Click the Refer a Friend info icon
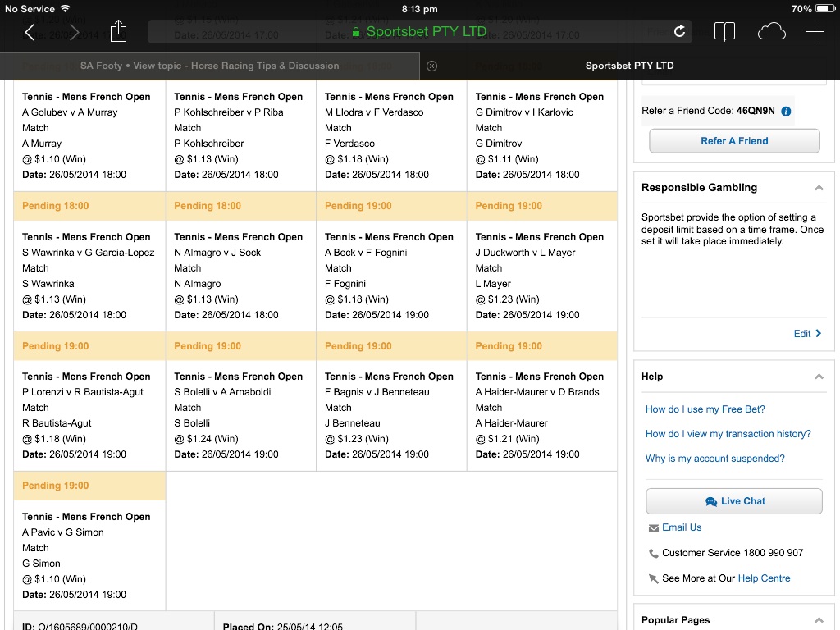The height and width of the screenshot is (630, 840). point(786,112)
